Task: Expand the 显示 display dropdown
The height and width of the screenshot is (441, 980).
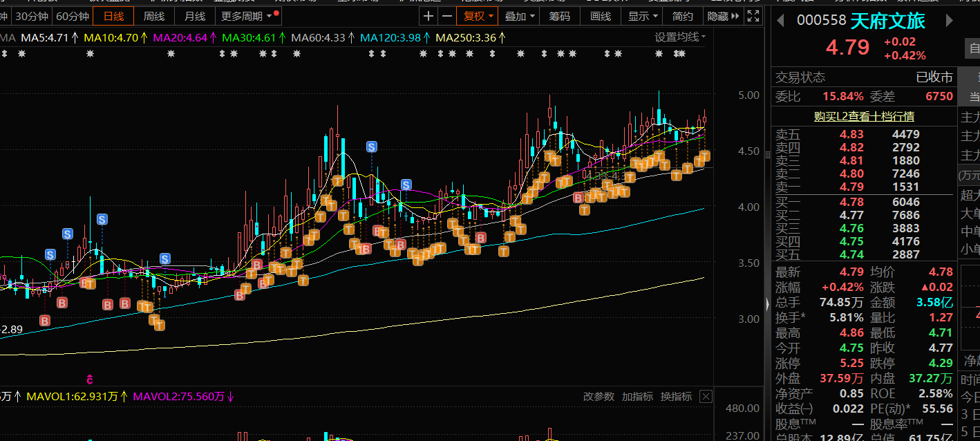Action: pyautogui.click(x=642, y=16)
